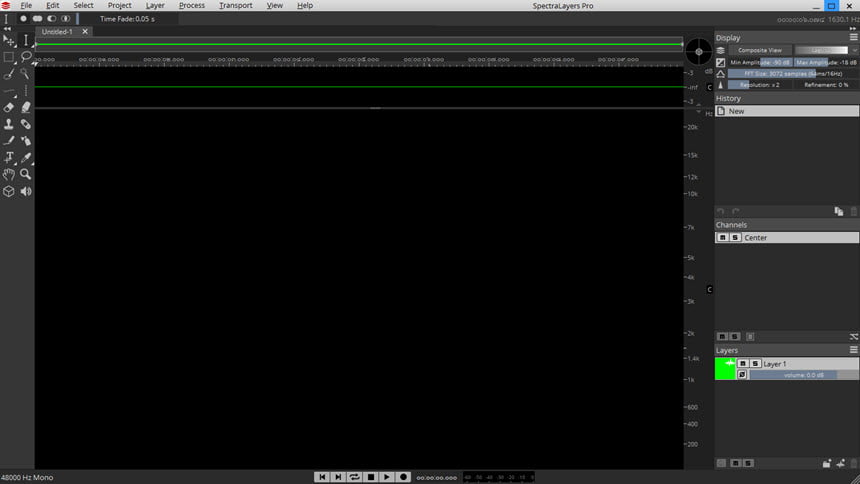
Task: Select the Brush Selection tool
Action: 9,74
